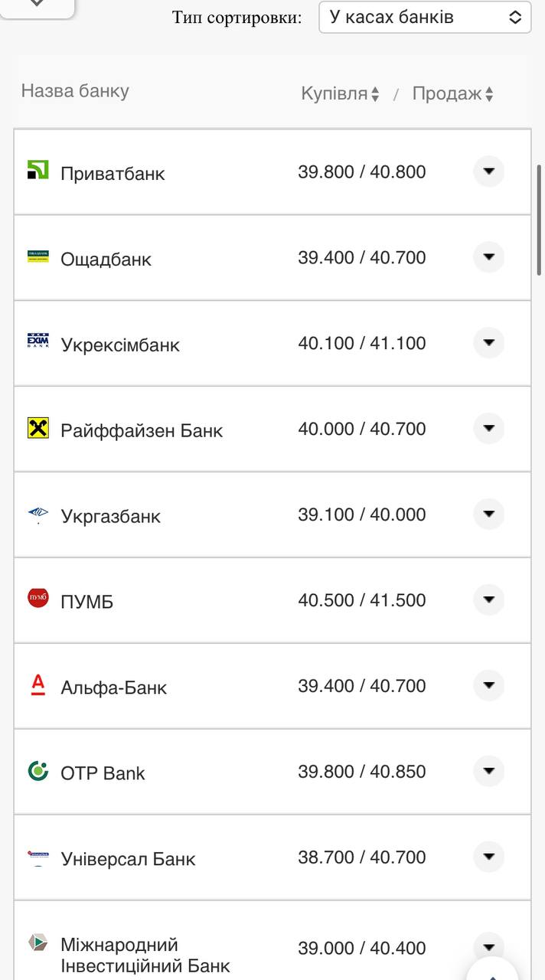Click the page scrollbar thumb

(540, 220)
